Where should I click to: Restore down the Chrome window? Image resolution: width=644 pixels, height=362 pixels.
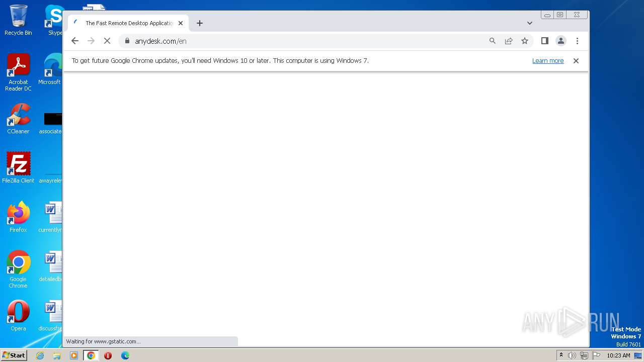560,15
